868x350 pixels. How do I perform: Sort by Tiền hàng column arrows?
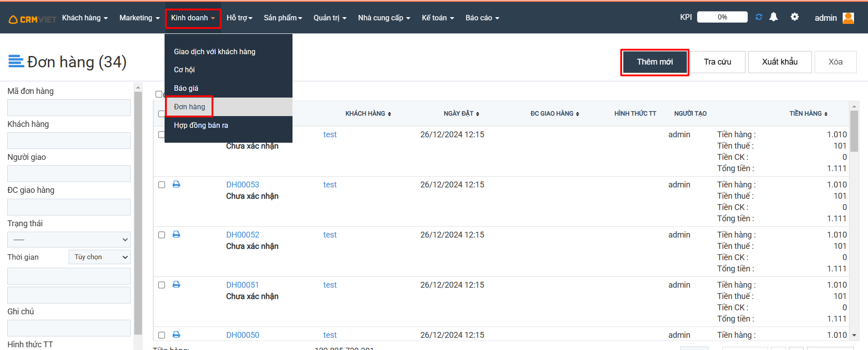[x=826, y=114]
